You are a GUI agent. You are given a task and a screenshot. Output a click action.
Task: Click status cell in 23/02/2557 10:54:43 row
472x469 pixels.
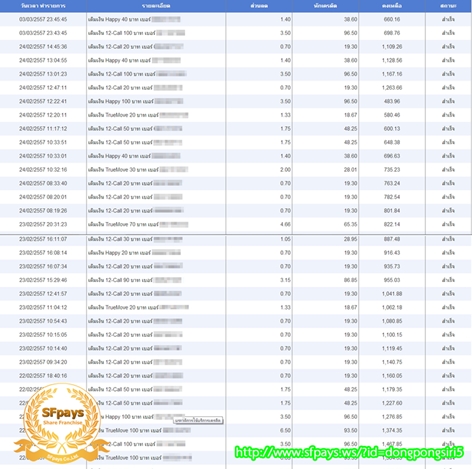click(x=448, y=321)
